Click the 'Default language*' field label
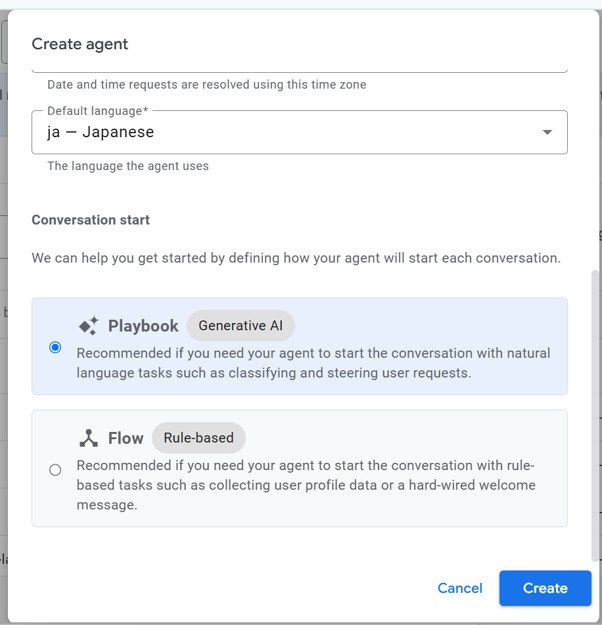The width and height of the screenshot is (602, 625). [x=98, y=111]
